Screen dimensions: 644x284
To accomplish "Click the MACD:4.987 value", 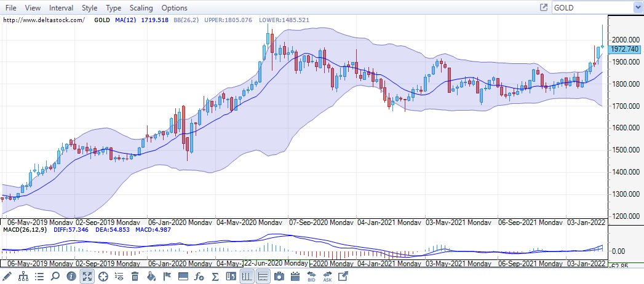I will pos(153,229).
